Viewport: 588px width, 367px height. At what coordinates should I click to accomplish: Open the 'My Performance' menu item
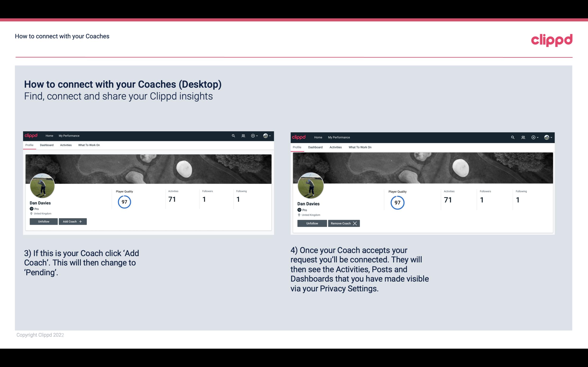point(68,135)
